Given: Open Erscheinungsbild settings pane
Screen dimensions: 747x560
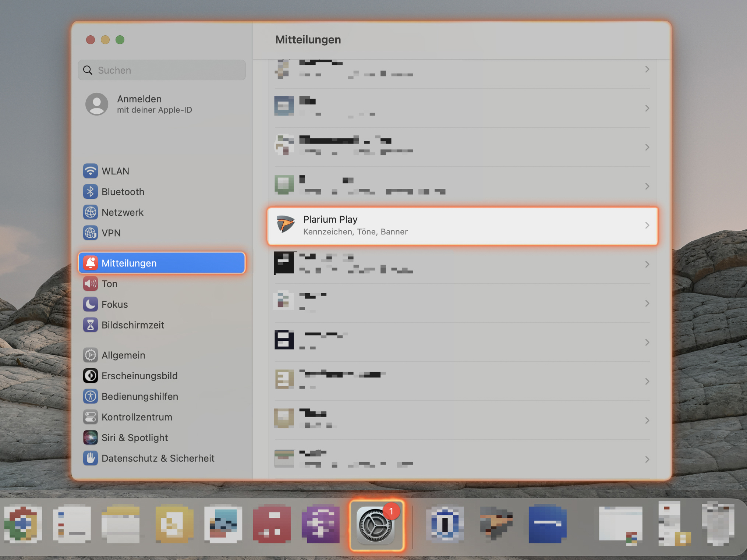Looking at the screenshot, I should pyautogui.click(x=162, y=376).
